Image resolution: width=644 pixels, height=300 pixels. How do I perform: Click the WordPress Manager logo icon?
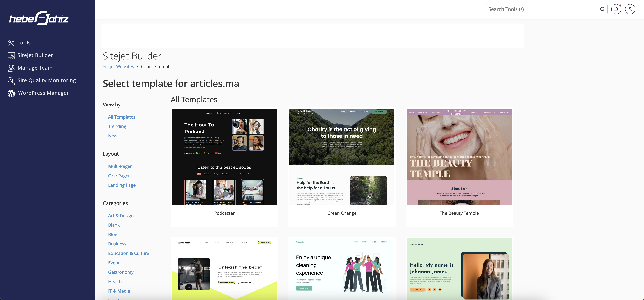coord(11,93)
